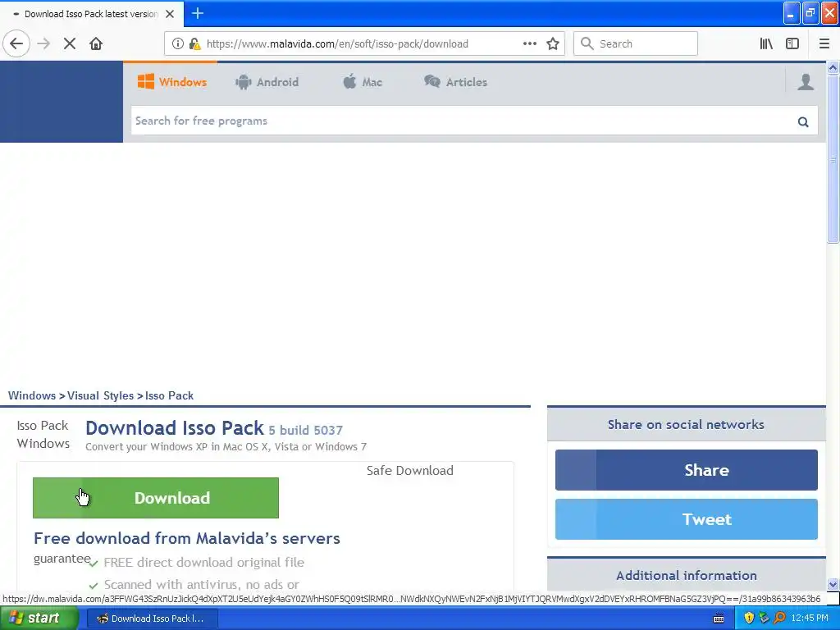Show site information icon in address bar
Screen dimensions: 840x630
pyautogui.click(x=177, y=44)
